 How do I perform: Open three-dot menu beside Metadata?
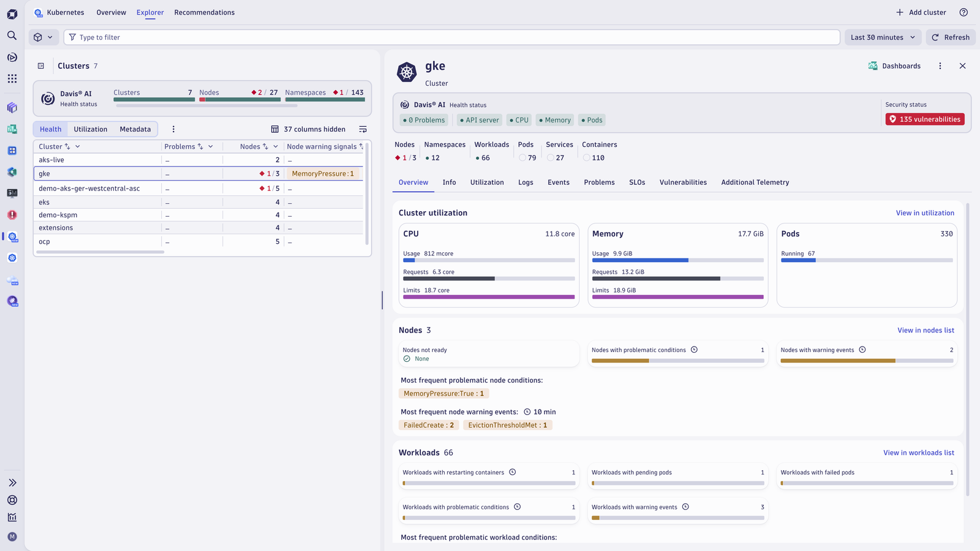[173, 129]
